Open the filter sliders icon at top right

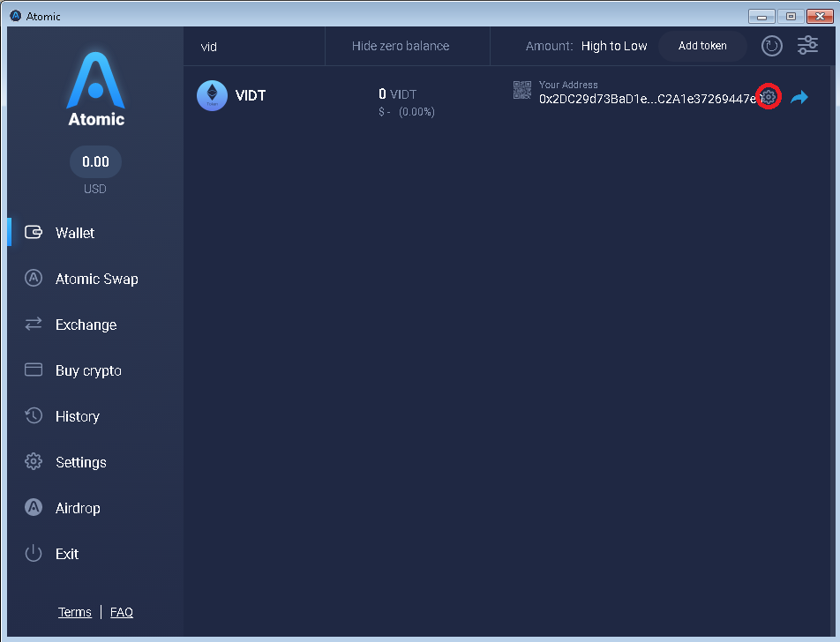[x=807, y=46]
